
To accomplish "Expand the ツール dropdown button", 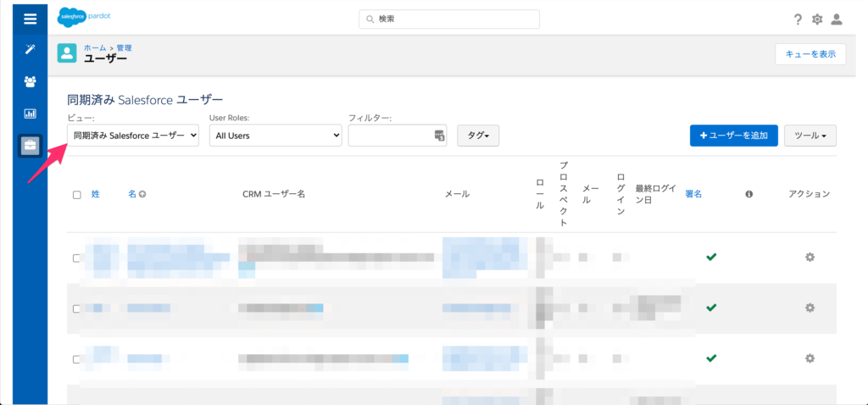I will tap(810, 136).
